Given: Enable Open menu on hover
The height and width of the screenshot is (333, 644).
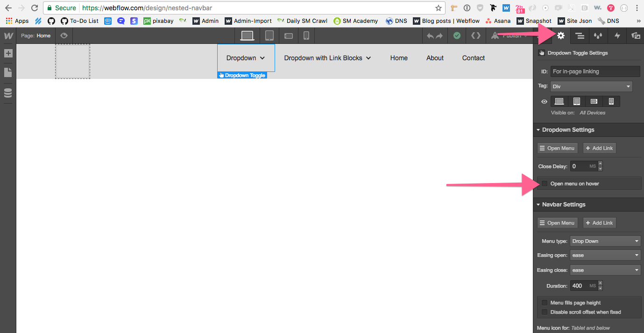Looking at the screenshot, I should coord(544,183).
